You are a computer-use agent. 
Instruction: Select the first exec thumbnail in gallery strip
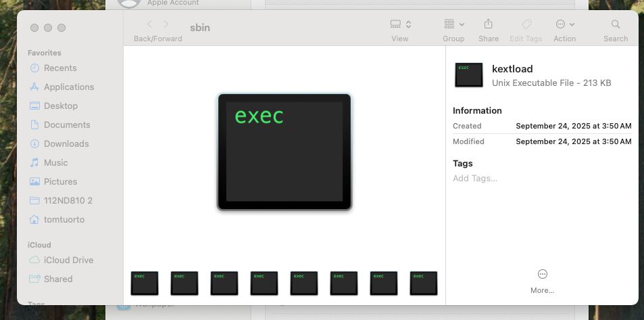click(145, 283)
